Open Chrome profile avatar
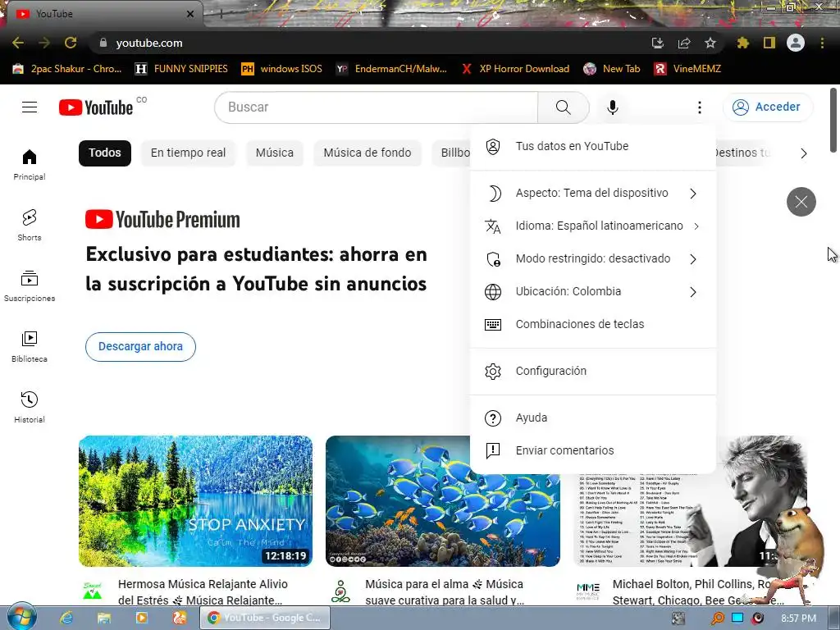The height and width of the screenshot is (630, 840). click(x=796, y=43)
